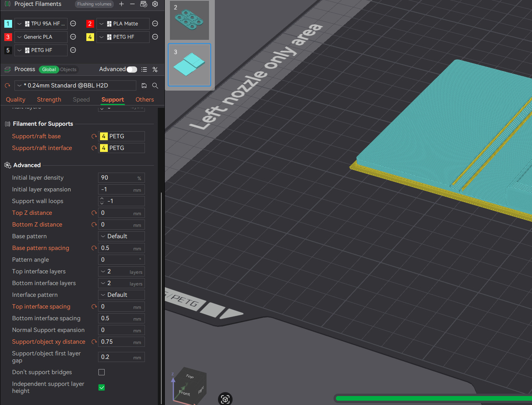
Task: Open options for TPU 95A HF filament
Action: (73, 23)
